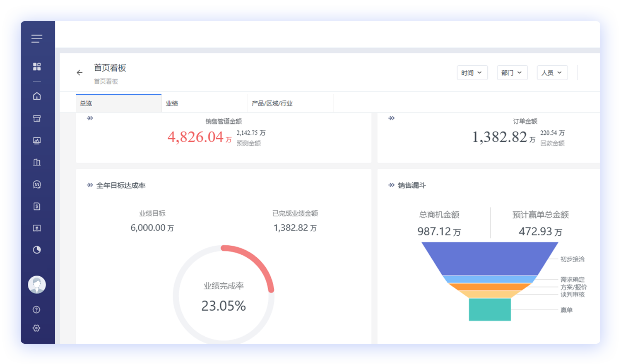Click the 2,142.75 万 forecast amount
This screenshot has width=621, height=364.
click(251, 133)
